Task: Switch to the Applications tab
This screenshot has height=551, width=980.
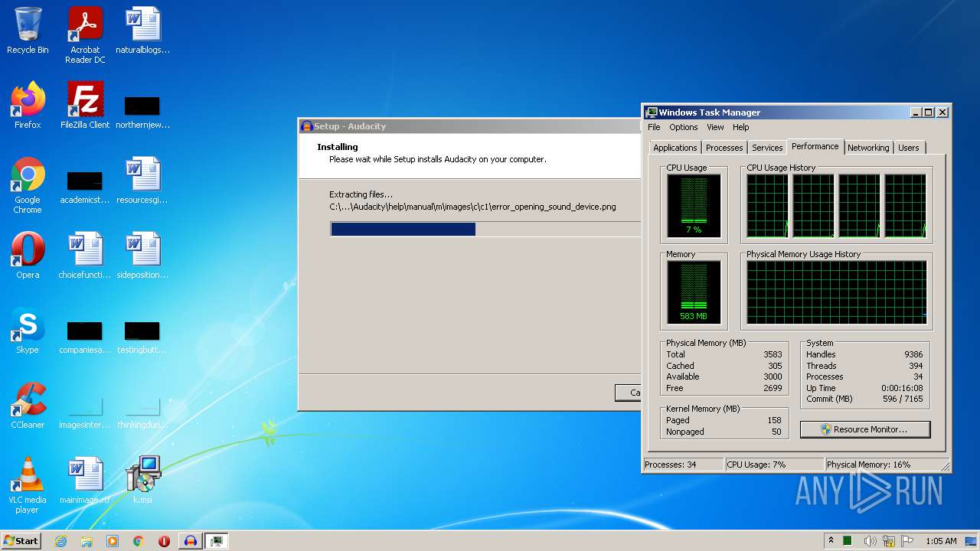Action: point(675,148)
